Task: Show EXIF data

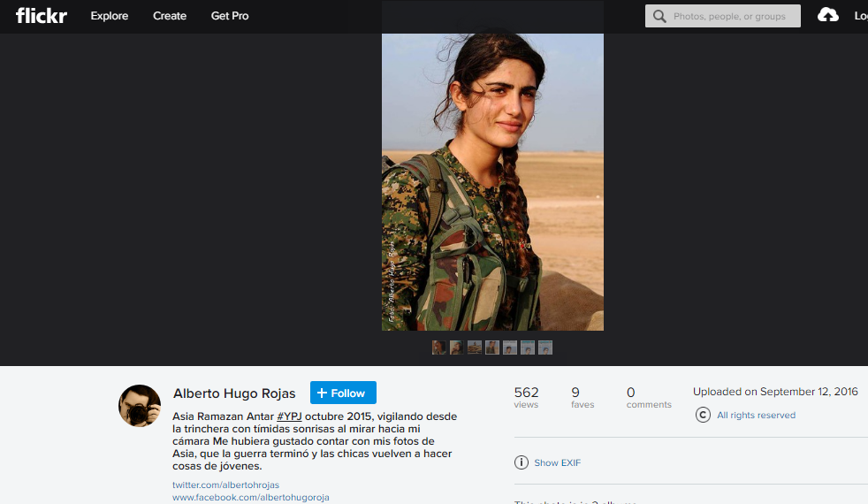Action: click(558, 462)
